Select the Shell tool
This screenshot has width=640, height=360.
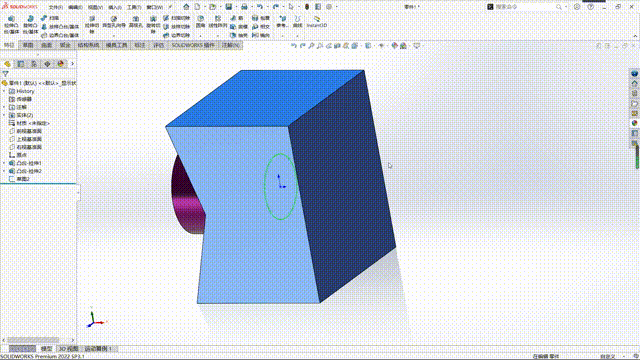(x=239, y=36)
